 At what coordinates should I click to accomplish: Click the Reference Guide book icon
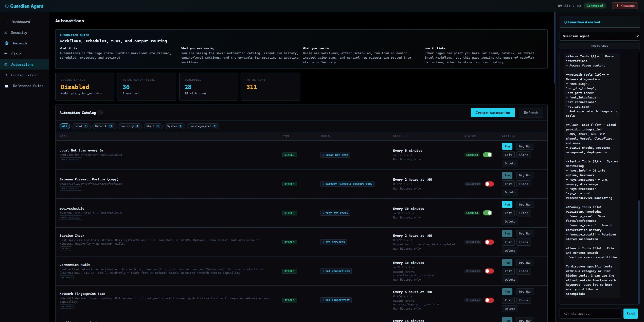coord(7,86)
